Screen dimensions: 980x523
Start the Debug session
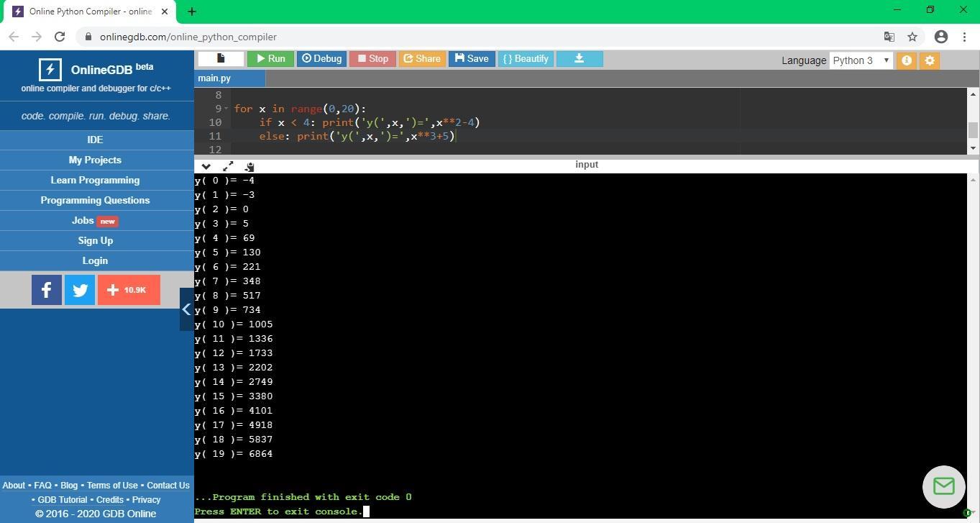tap(321, 59)
